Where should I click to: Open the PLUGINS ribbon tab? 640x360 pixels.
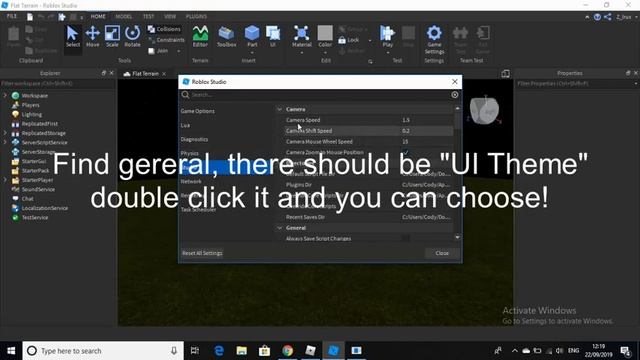[196, 16]
